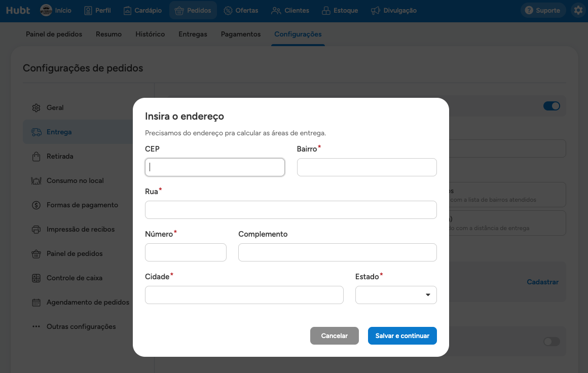Focus the CEP input field
The height and width of the screenshot is (373, 588).
coord(215,167)
